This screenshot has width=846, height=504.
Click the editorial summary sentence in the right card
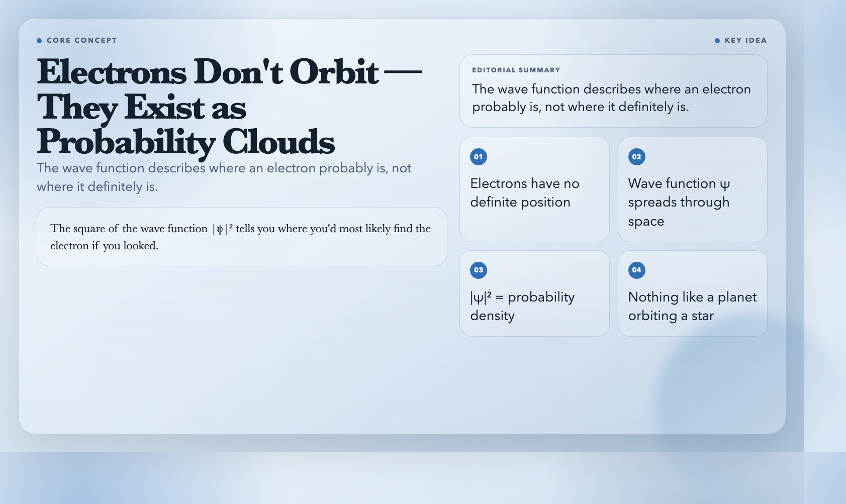[x=611, y=98]
